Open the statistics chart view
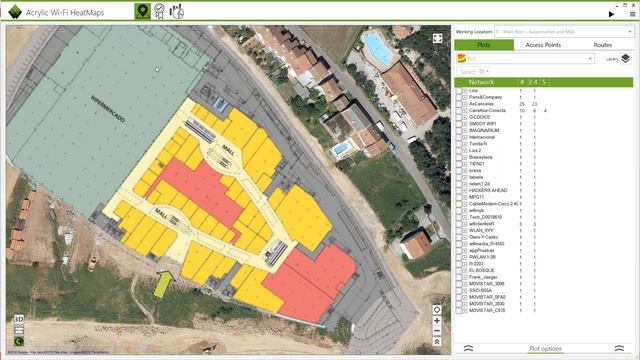640x360 pixels. [x=177, y=11]
